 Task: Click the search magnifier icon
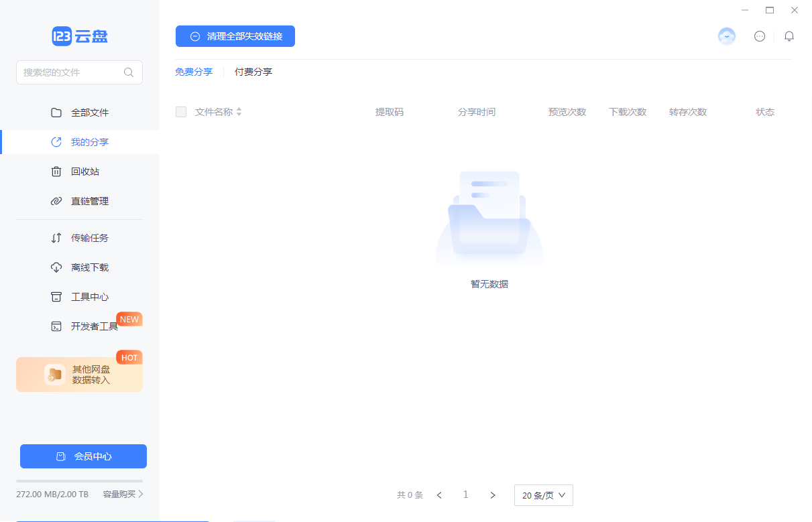tap(129, 72)
